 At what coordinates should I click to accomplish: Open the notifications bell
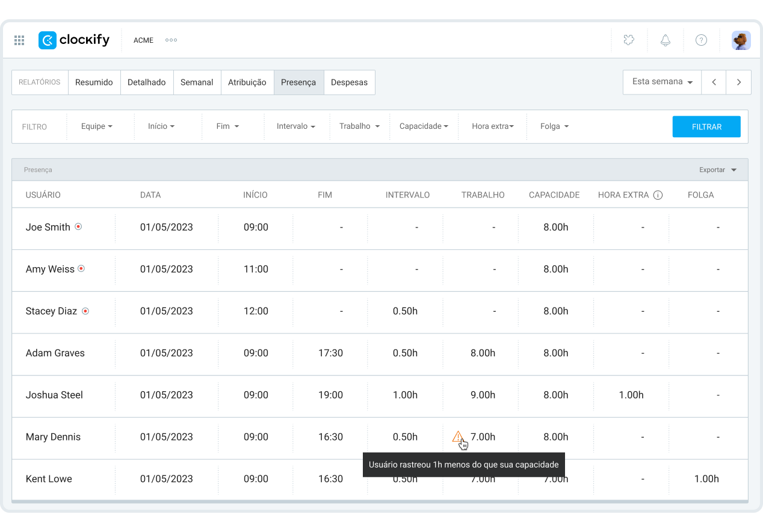point(665,40)
